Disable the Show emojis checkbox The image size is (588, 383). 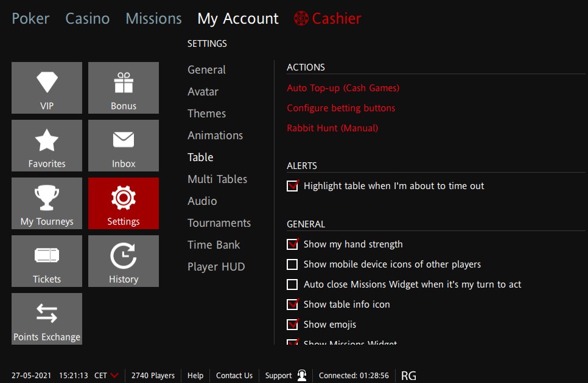point(293,325)
